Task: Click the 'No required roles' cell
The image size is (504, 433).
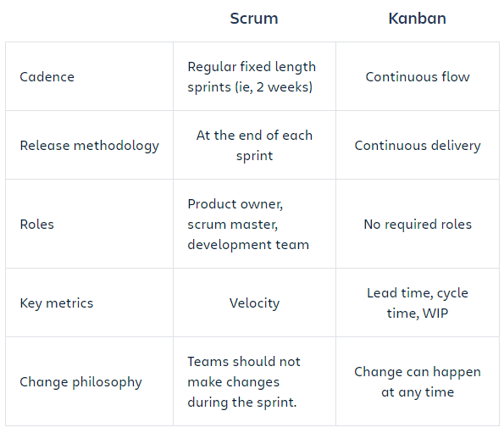Action: tap(418, 225)
